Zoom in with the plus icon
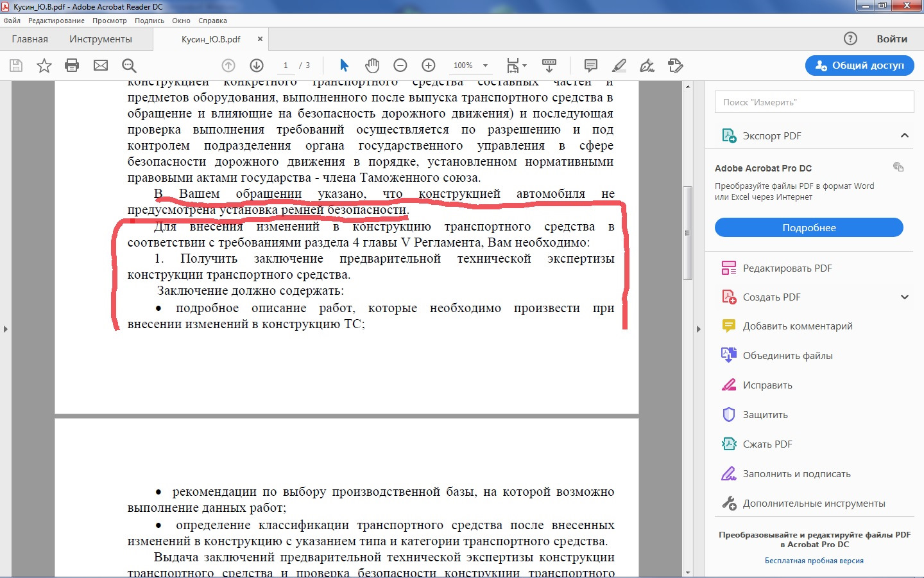This screenshot has width=924, height=578. pos(429,66)
